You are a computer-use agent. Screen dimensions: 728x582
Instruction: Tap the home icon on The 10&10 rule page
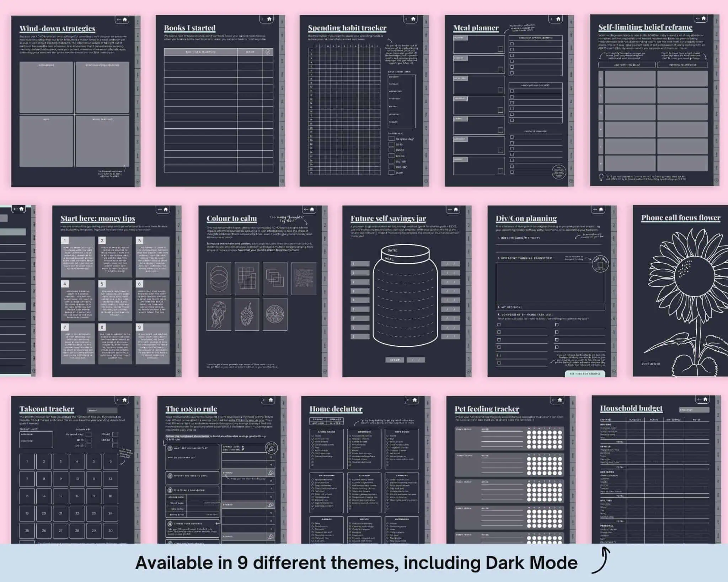[271, 400]
